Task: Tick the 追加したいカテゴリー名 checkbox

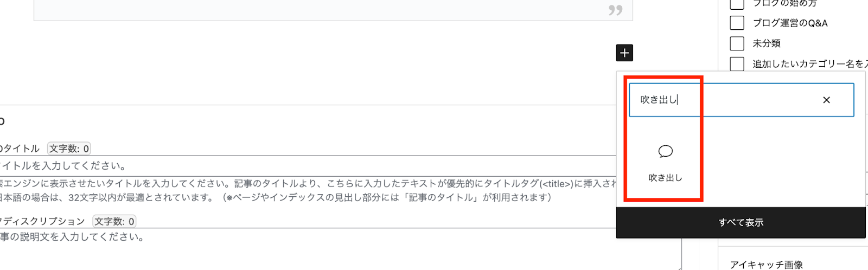Action: (737, 64)
